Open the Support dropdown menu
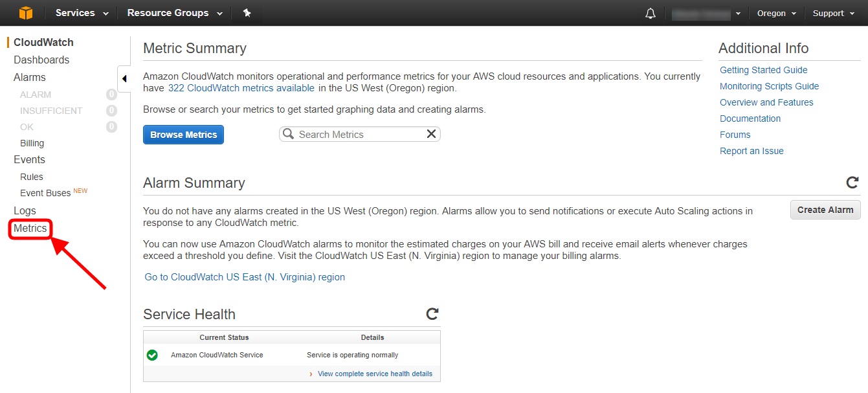868x393 pixels. click(834, 14)
